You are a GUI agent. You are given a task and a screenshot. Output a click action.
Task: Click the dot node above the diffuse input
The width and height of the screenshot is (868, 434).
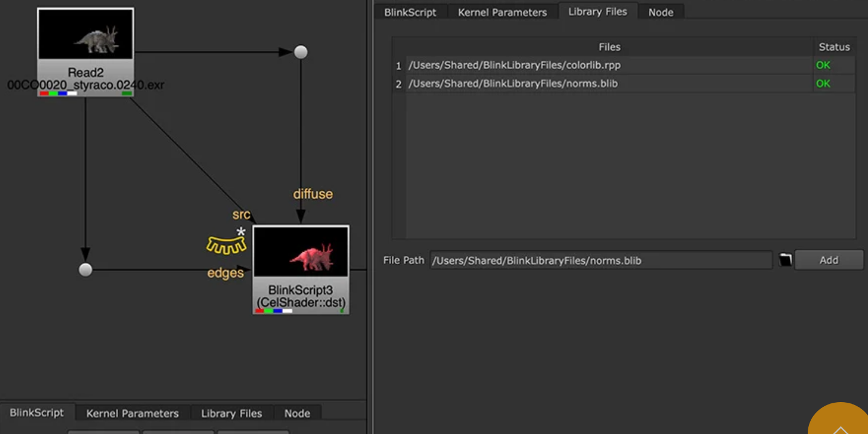[x=301, y=52]
